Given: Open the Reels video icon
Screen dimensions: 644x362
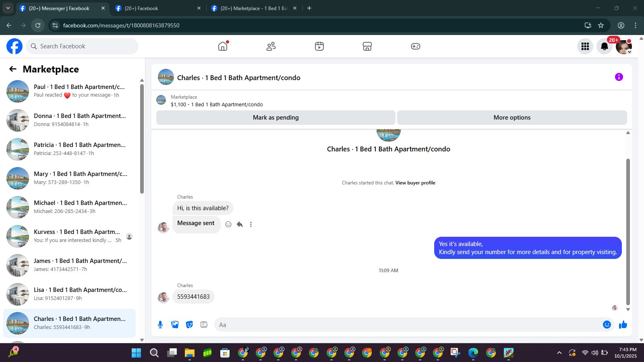Looking at the screenshot, I should [319, 46].
